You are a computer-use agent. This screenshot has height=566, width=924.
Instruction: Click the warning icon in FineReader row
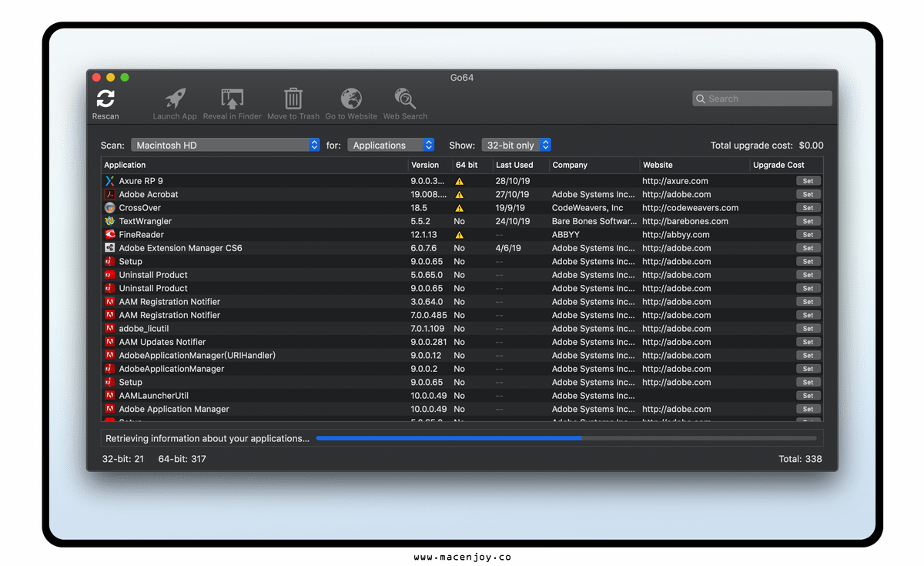(459, 235)
